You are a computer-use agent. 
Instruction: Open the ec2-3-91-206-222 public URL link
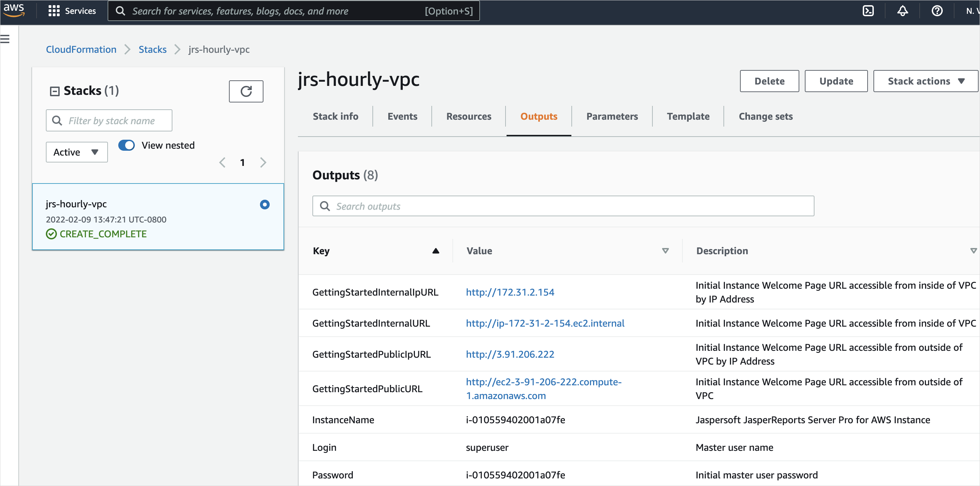[x=544, y=389]
